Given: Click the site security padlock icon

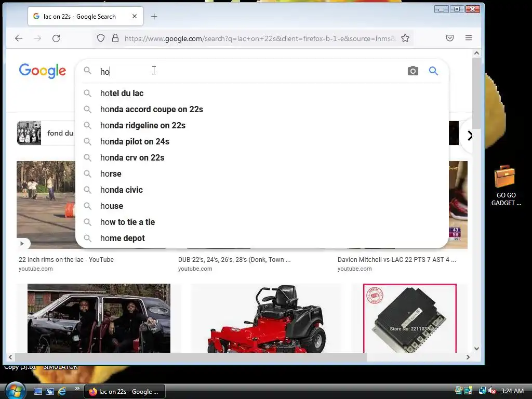Looking at the screenshot, I should [115, 38].
